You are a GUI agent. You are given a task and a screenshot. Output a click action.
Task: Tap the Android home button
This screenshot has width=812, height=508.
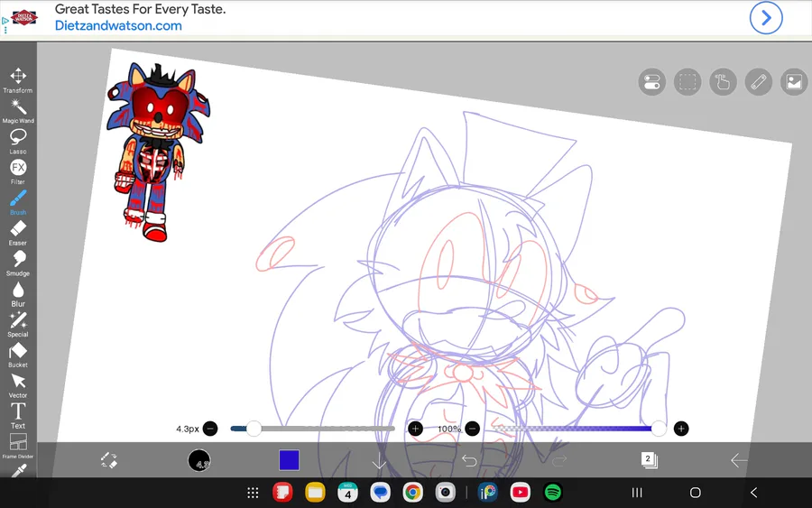point(696,493)
